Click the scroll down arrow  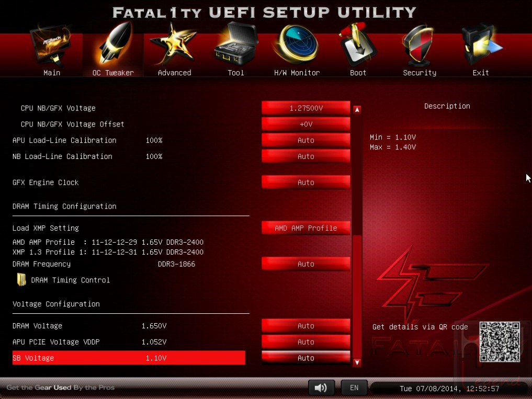tap(357, 362)
